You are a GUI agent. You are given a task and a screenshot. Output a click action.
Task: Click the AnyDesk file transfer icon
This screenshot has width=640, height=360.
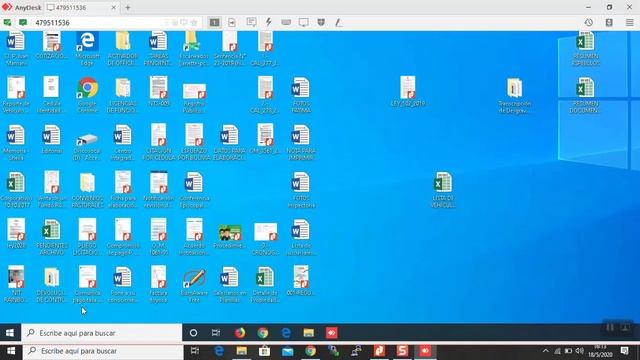[232, 22]
